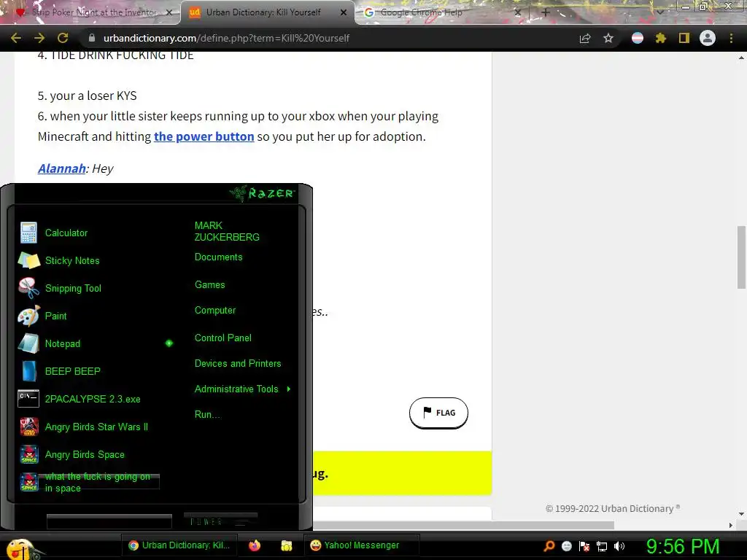Reload the Urban Dictionary page
The image size is (747, 560).
63,38
